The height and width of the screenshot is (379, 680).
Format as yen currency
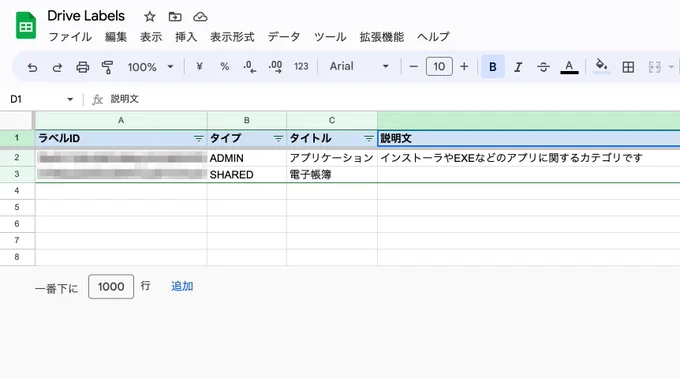pyautogui.click(x=199, y=66)
